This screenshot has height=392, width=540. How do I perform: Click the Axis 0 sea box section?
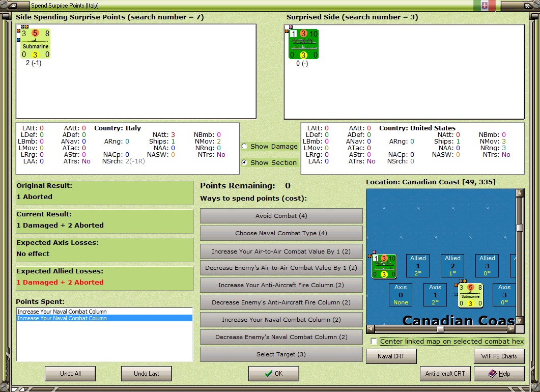[401, 295]
